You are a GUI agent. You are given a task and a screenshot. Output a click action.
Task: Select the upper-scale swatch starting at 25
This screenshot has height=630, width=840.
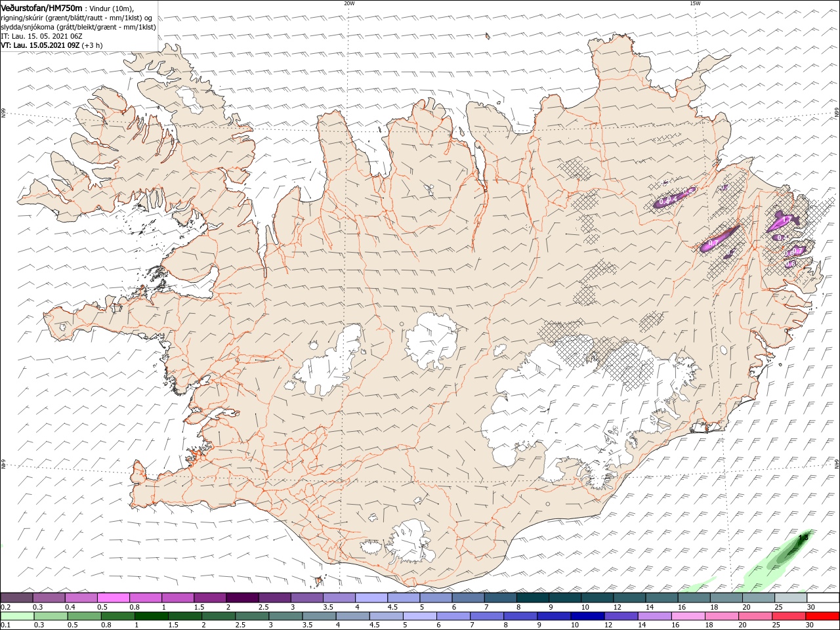coord(791,597)
